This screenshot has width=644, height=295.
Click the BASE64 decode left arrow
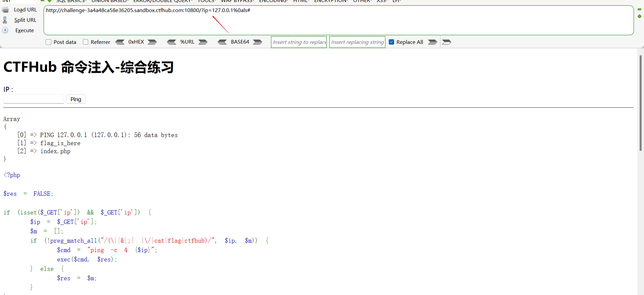tap(222, 42)
